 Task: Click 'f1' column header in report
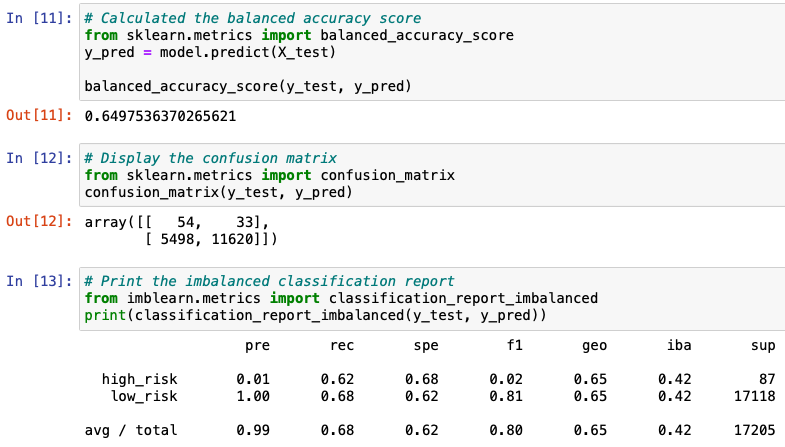tap(514, 345)
